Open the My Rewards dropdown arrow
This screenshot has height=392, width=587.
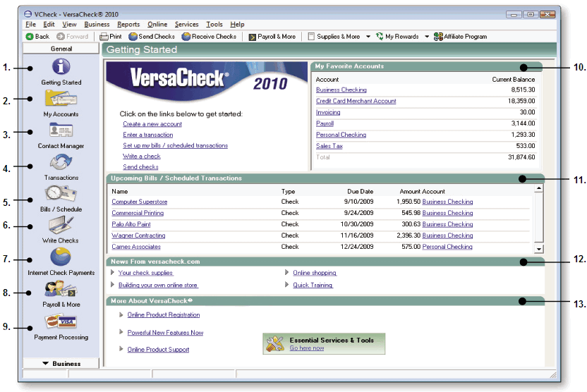427,37
